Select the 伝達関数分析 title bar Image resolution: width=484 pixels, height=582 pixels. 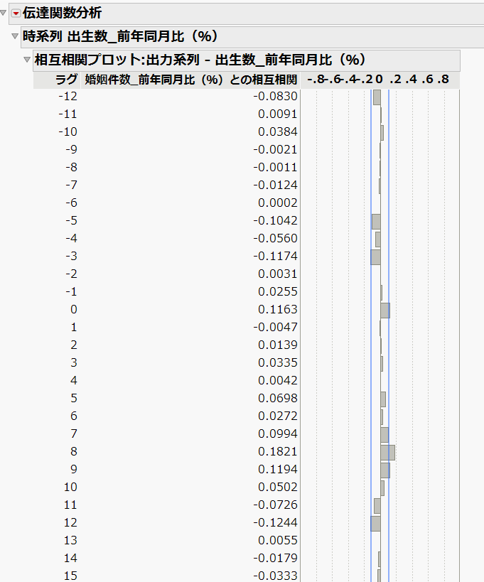pos(246,13)
